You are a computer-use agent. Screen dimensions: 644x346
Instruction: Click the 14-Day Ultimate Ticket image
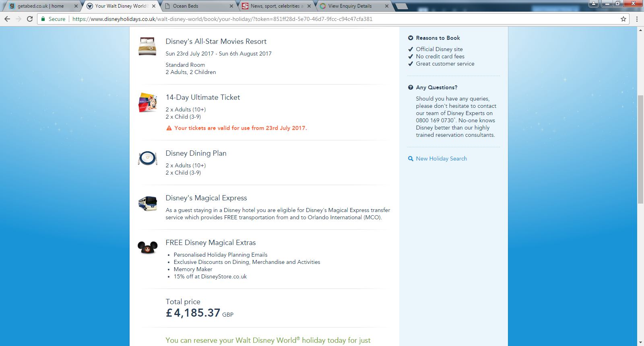147,103
